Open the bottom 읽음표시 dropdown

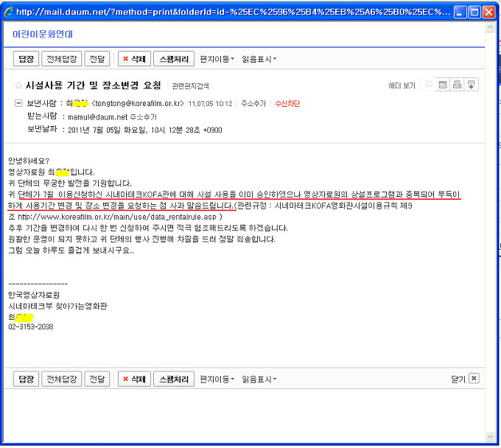[259, 379]
